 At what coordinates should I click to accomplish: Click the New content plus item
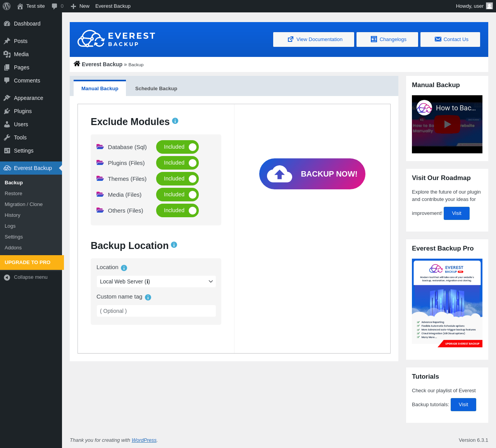coord(80,6)
